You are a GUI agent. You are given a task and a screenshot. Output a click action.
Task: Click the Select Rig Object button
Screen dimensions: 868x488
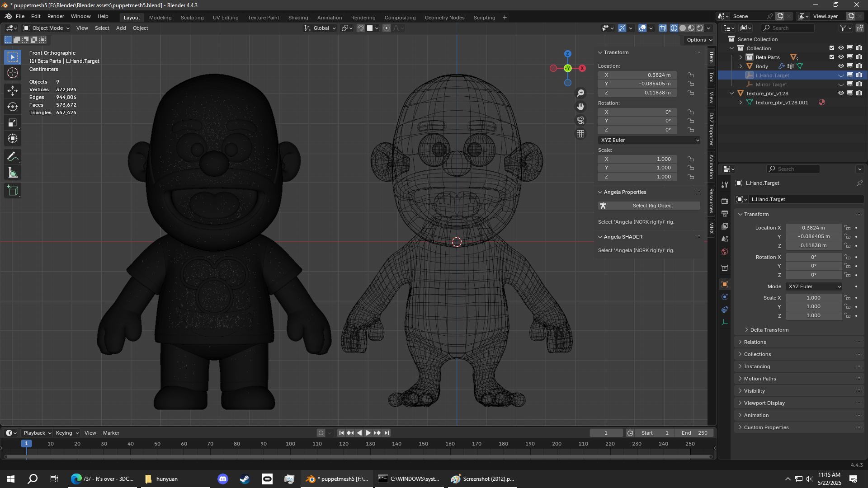pyautogui.click(x=649, y=206)
